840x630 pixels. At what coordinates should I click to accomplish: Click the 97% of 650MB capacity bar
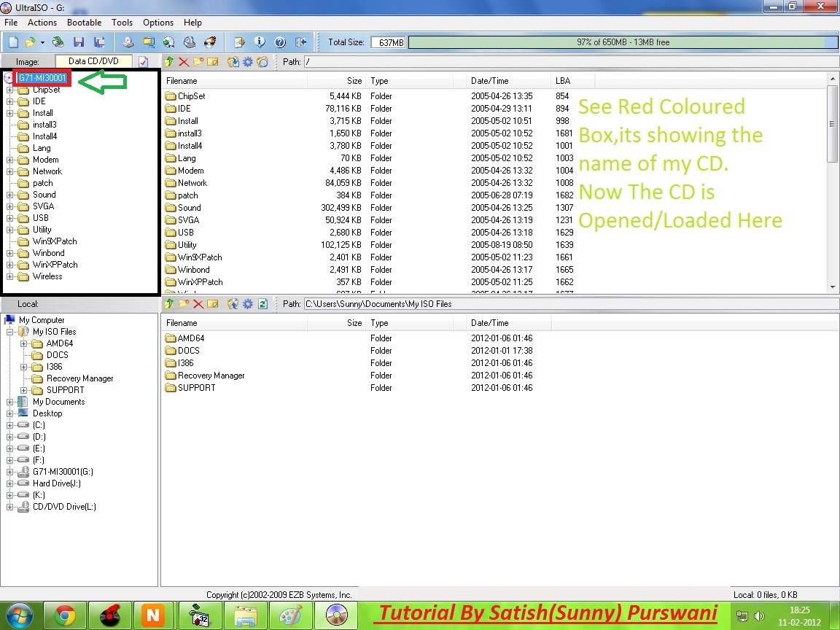tap(623, 42)
